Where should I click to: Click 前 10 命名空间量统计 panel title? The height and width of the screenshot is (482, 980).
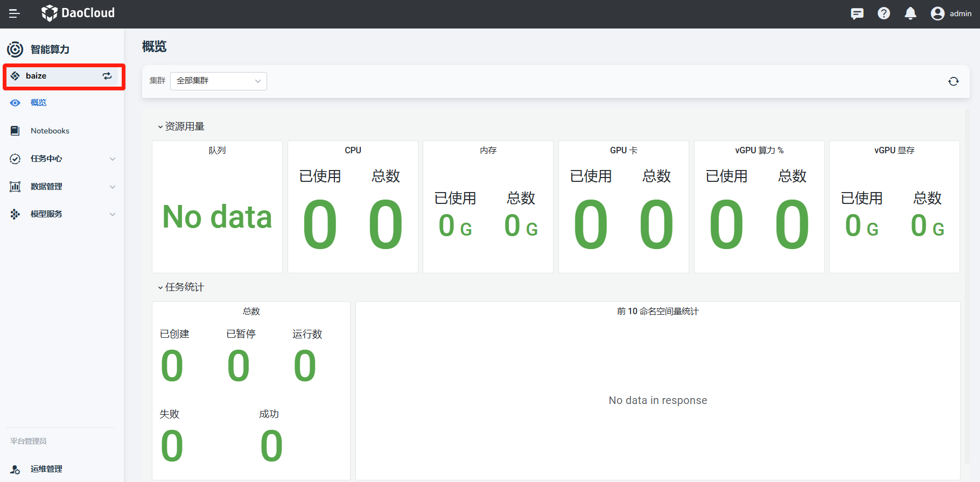coord(657,311)
